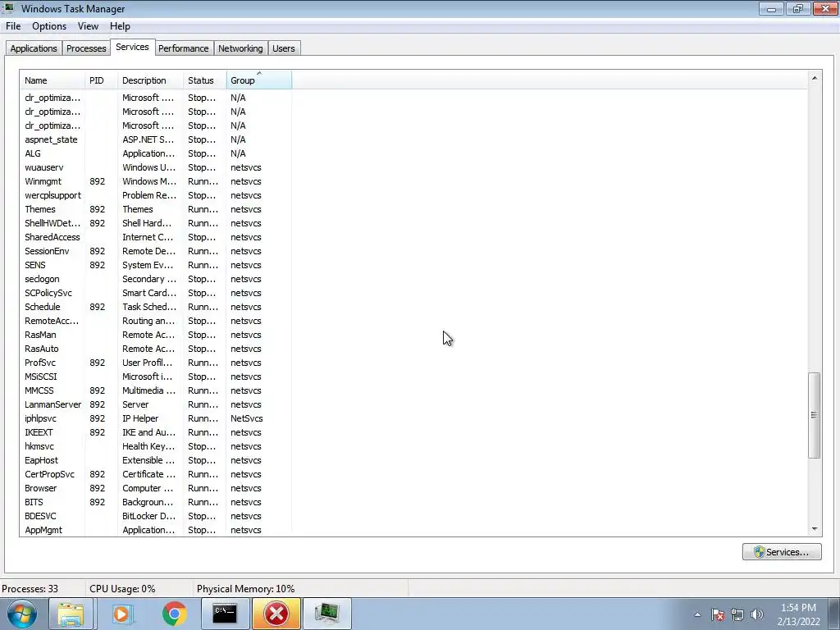Image resolution: width=840 pixels, height=630 pixels.
Task: Select the IKEEXT service row
Action: click(x=155, y=431)
